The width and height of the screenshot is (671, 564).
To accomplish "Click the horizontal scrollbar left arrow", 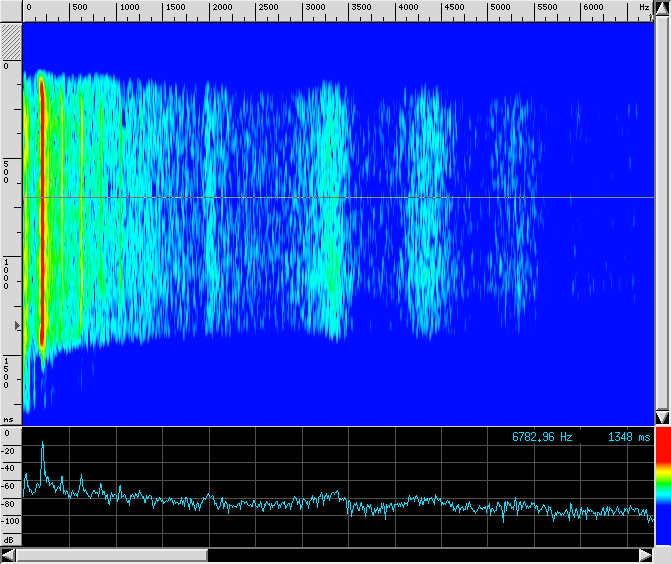I will tap(8, 555).
